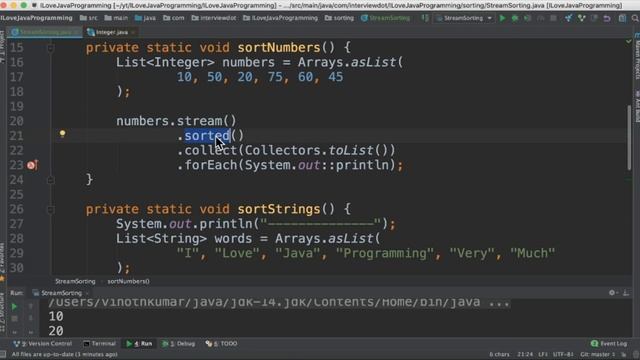Click the sortStrings method name on line 26
640x360 pixels.
coord(279,209)
